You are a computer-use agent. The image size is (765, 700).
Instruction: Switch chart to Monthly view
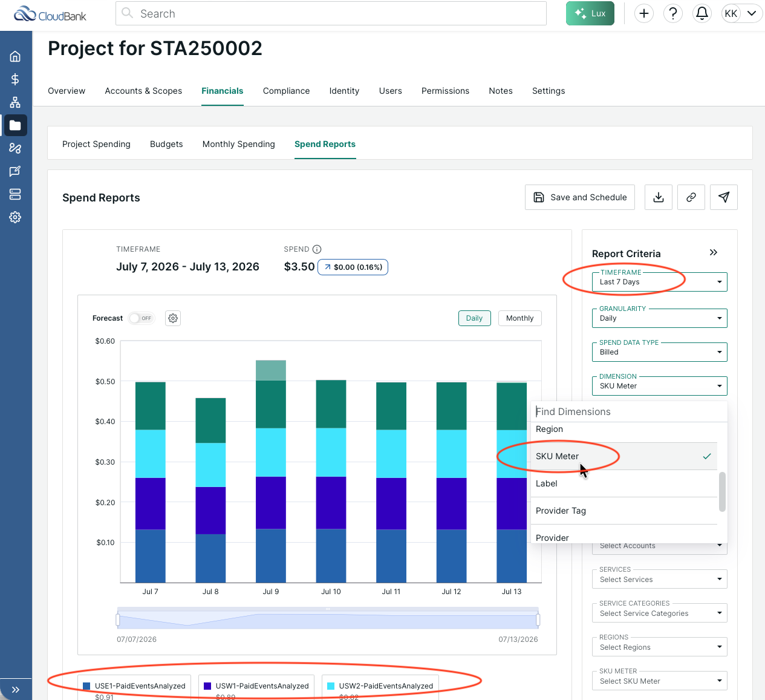pyautogui.click(x=520, y=318)
